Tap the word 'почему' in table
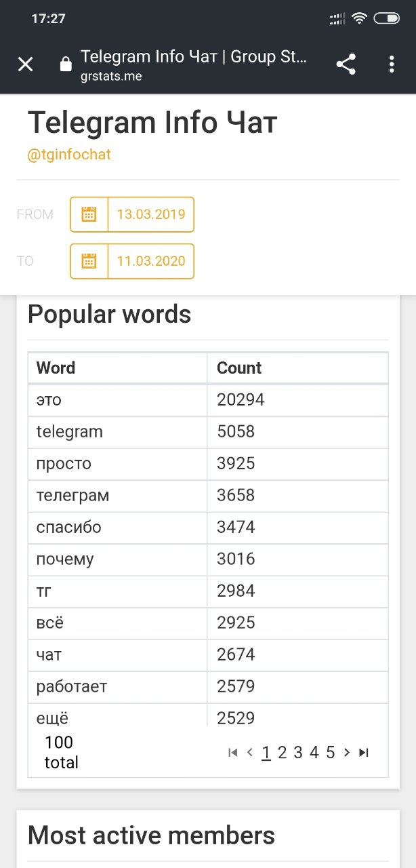 pyautogui.click(x=65, y=559)
